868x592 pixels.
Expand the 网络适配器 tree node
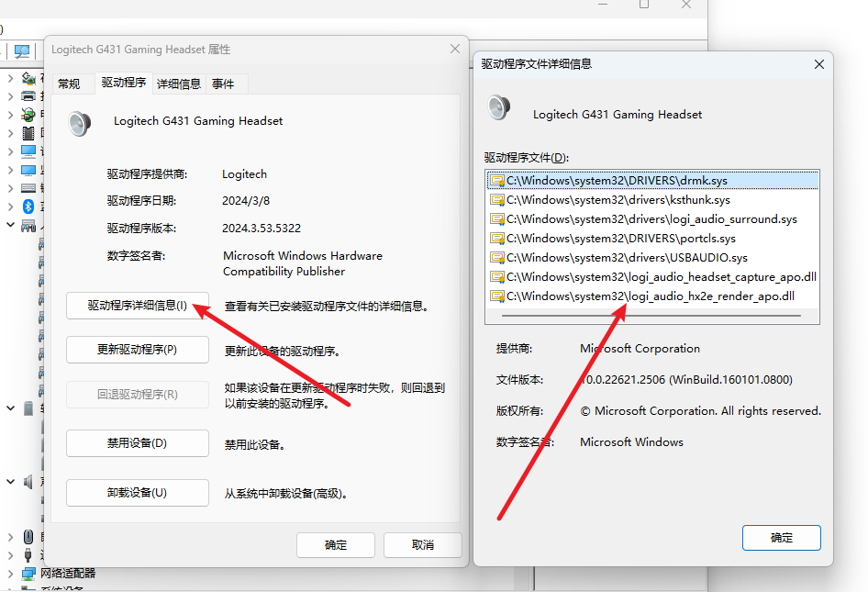coord(10,574)
